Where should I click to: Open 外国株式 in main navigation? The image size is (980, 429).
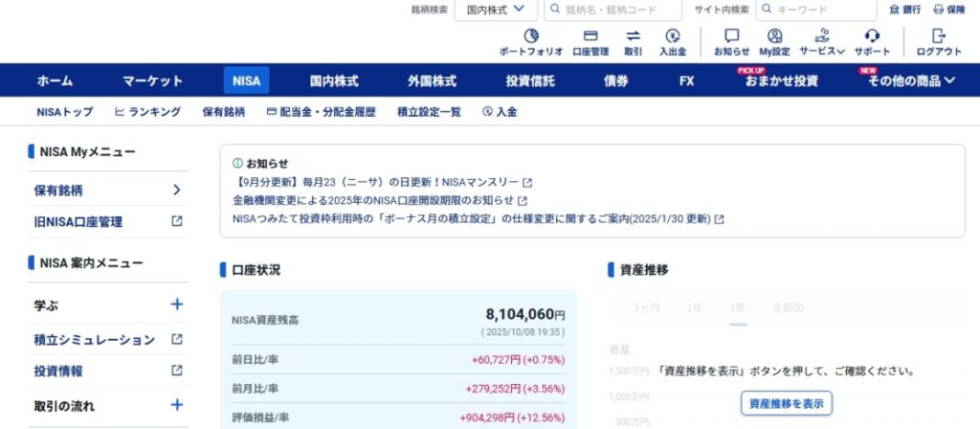(433, 80)
